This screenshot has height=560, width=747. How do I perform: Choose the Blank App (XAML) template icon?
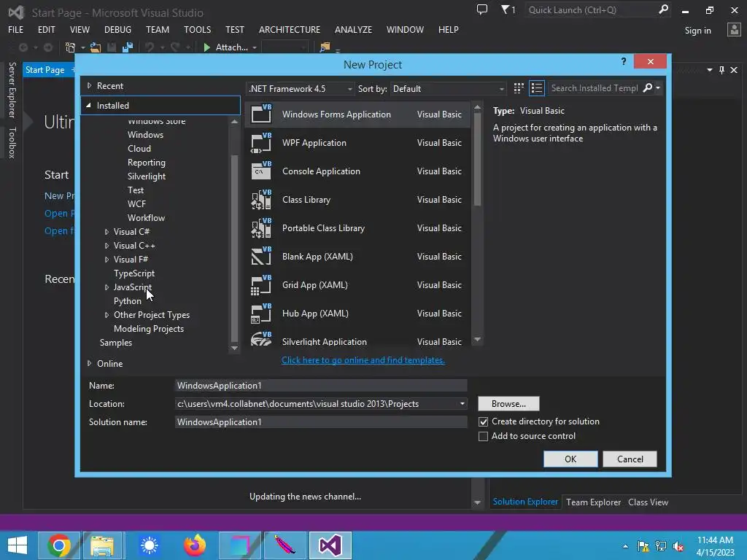261,256
